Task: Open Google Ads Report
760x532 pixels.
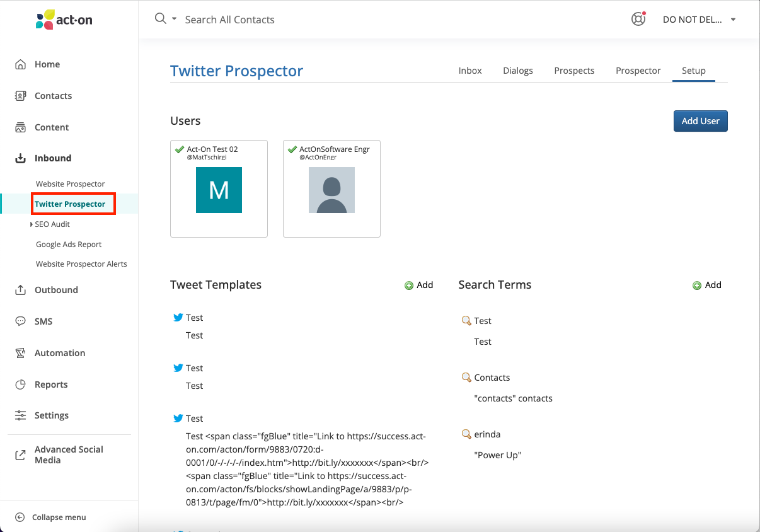Action: [69, 245]
